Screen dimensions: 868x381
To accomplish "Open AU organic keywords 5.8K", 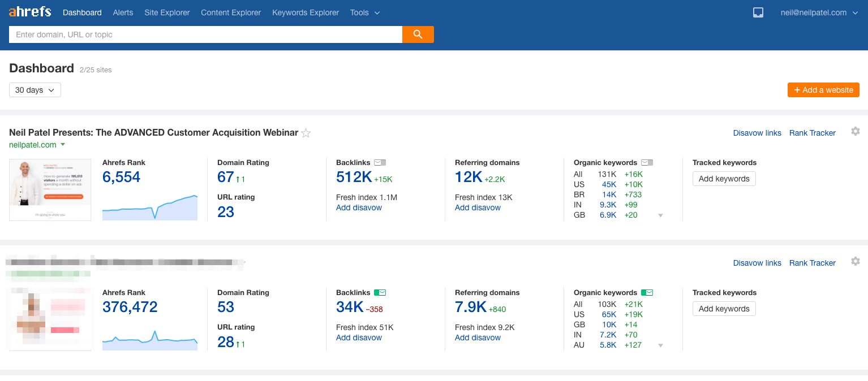I will click(608, 345).
